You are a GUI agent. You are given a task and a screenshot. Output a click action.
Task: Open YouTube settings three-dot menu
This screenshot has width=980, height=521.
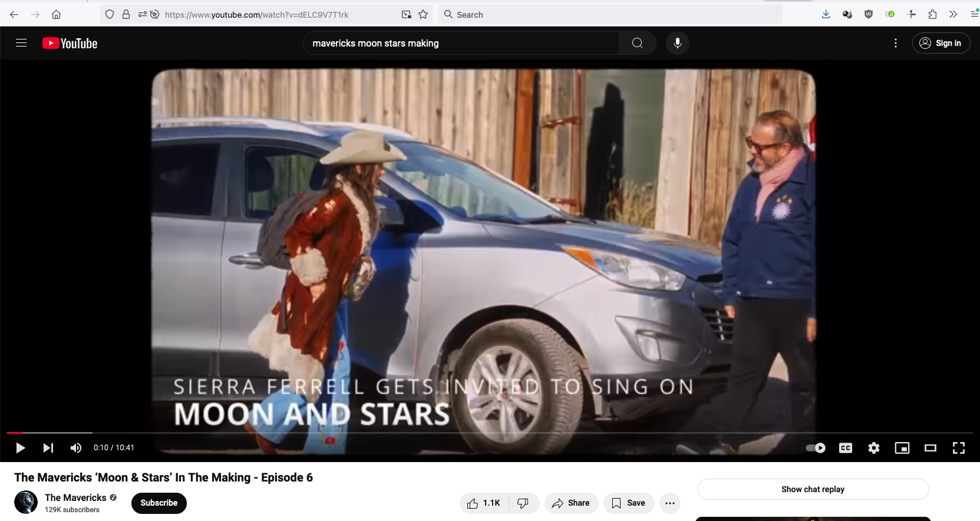(896, 43)
